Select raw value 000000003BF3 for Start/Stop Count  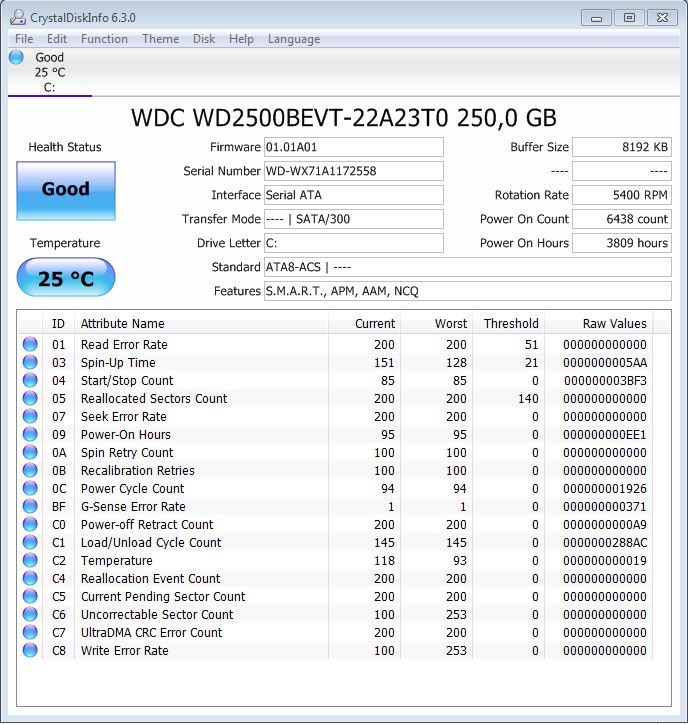point(605,381)
